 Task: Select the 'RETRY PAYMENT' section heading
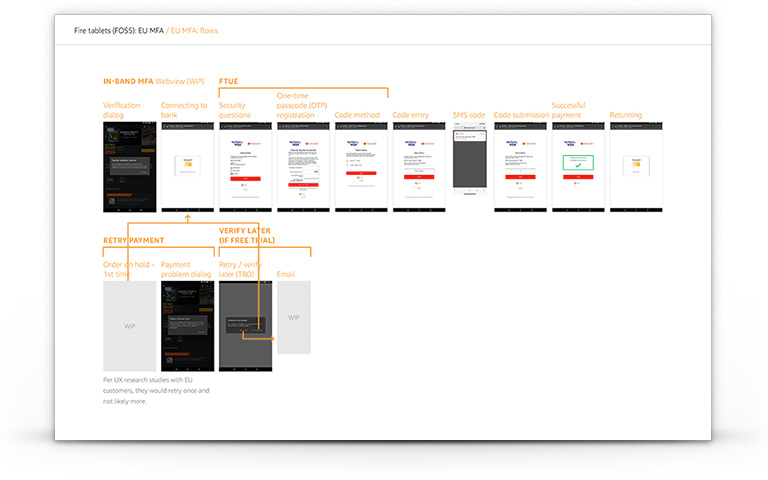[x=133, y=240]
